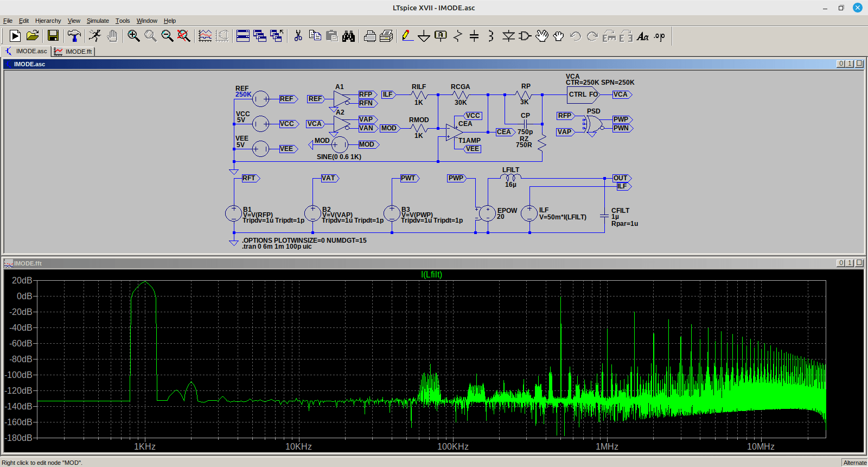868x467 pixels.
Task: Run the simulation with the running man icon
Action: point(95,36)
